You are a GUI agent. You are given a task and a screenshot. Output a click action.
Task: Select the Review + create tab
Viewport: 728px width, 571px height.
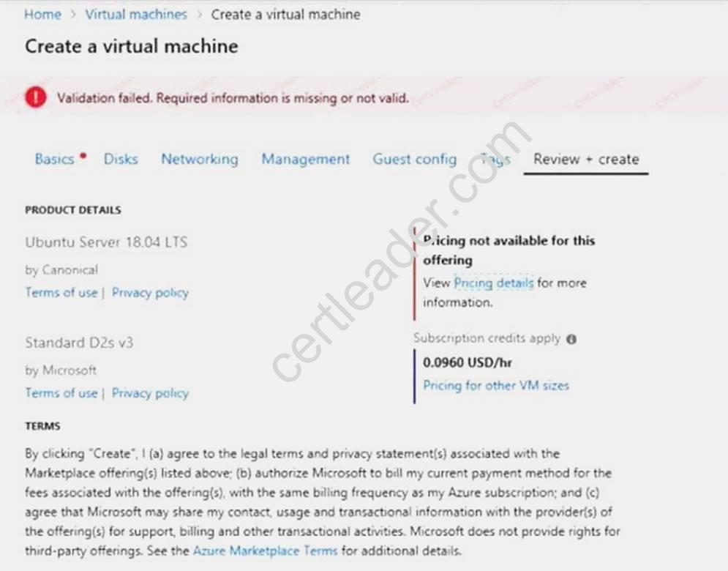point(585,159)
